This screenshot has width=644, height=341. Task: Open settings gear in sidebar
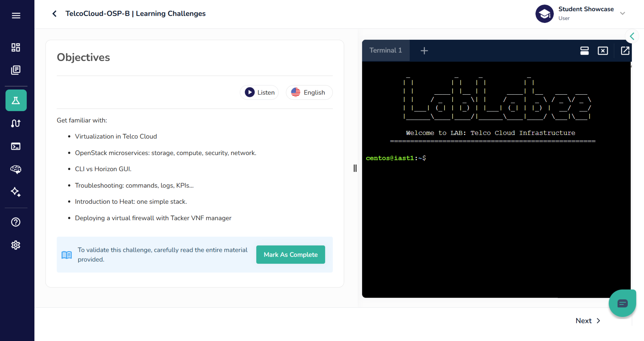[x=16, y=245]
